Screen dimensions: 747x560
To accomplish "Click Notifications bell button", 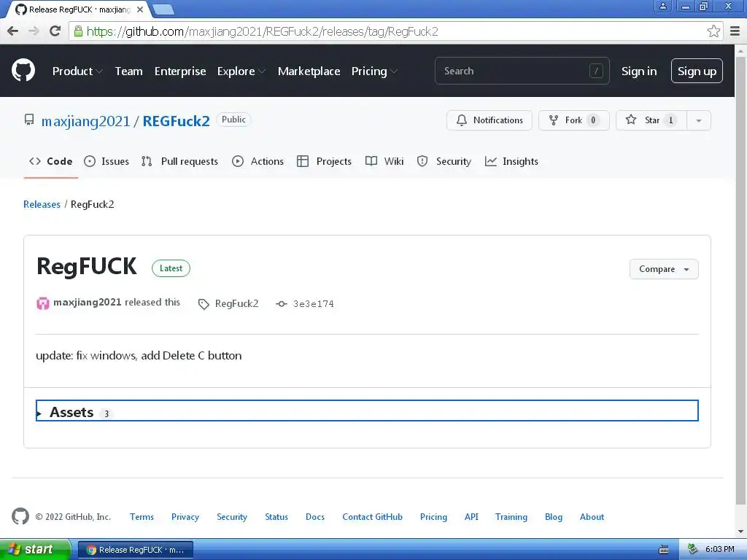I will coord(489,120).
